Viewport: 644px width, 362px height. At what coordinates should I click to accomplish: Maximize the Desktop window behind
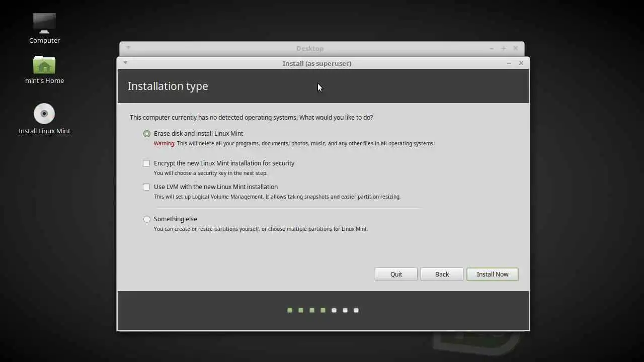(x=504, y=48)
